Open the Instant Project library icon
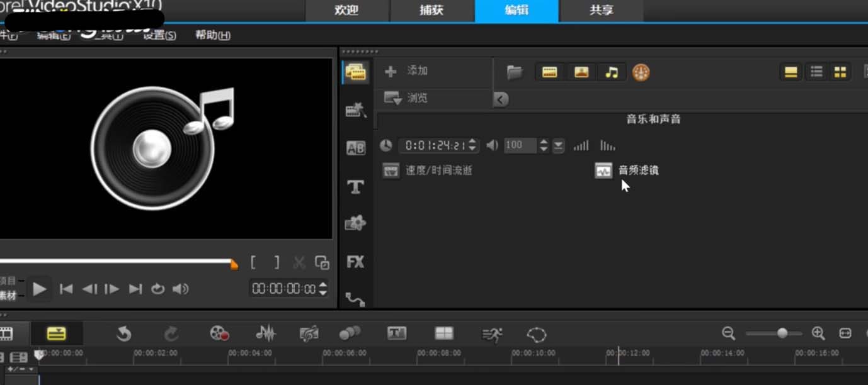This screenshot has height=385, width=868. (x=355, y=110)
